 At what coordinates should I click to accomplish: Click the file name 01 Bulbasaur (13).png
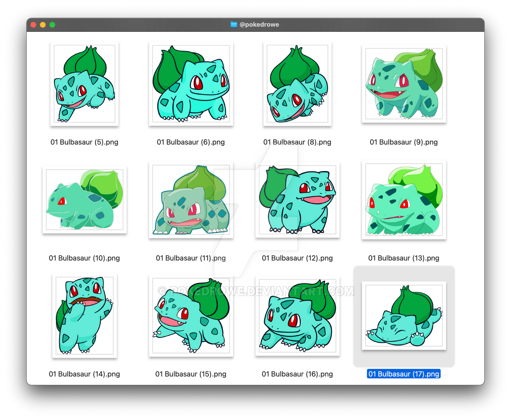404,258
